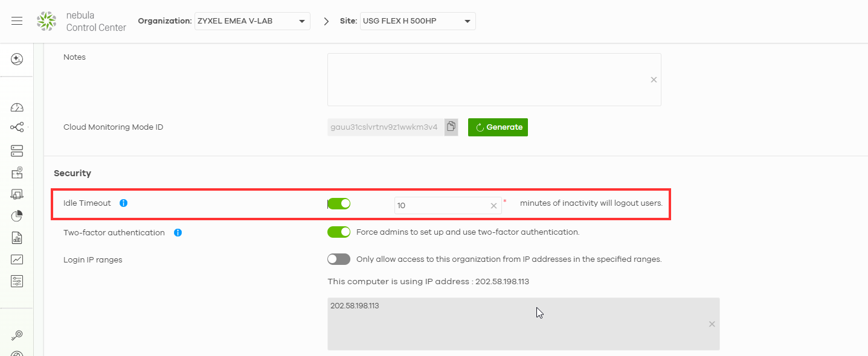Viewport: 868px width, 356px height.
Task: Click the 'Idle Timeout' label
Action: (x=87, y=203)
